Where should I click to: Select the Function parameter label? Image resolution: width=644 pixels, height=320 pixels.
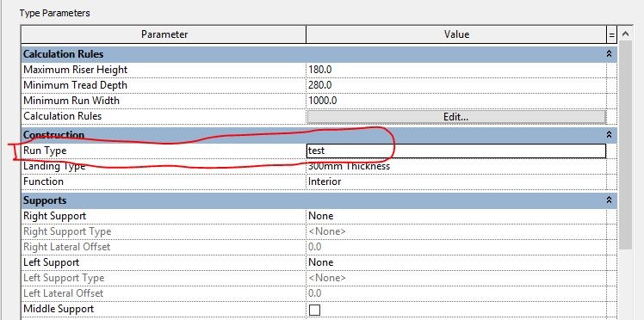43,182
